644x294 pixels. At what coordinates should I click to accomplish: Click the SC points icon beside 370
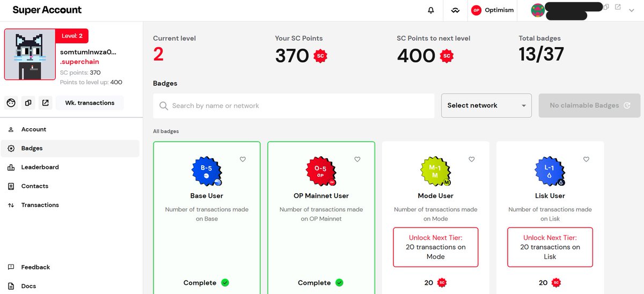coord(320,56)
